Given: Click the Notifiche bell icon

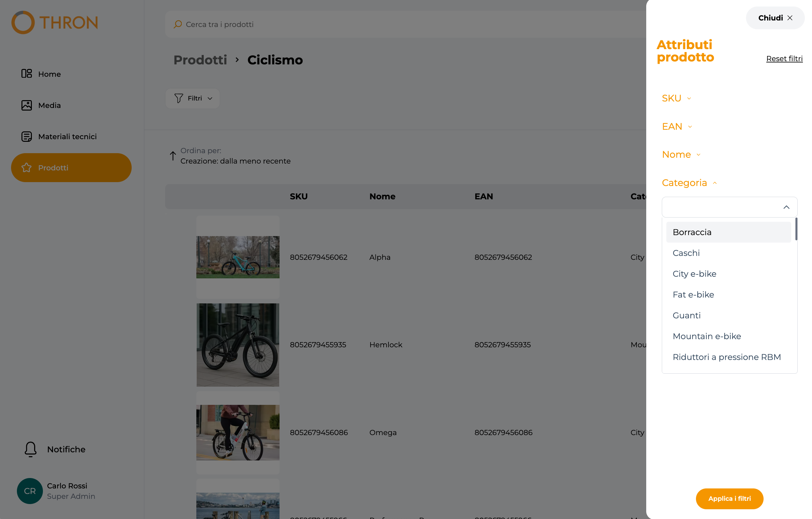Looking at the screenshot, I should 30,449.
